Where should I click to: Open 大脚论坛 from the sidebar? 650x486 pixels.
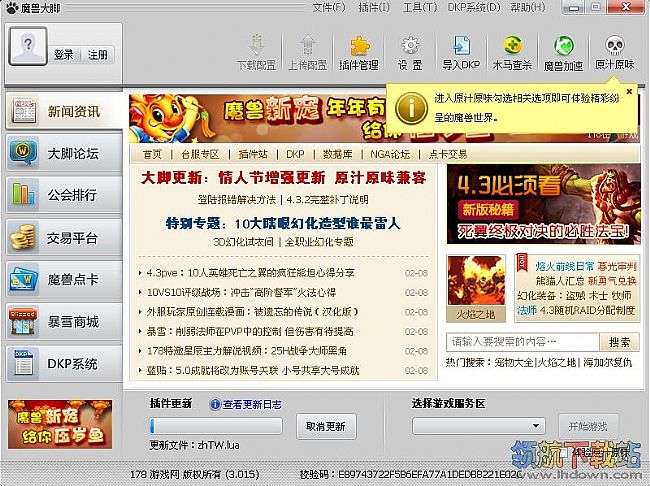click(x=64, y=153)
